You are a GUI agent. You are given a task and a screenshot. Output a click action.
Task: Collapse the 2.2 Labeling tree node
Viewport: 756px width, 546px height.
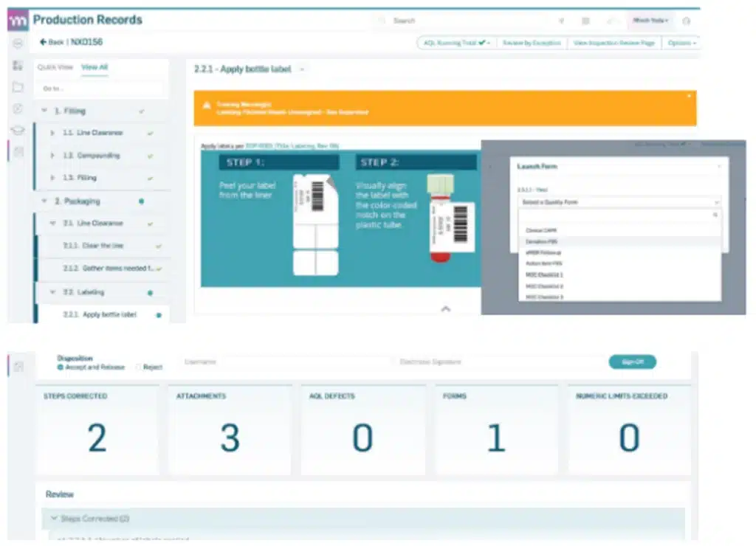(x=53, y=292)
